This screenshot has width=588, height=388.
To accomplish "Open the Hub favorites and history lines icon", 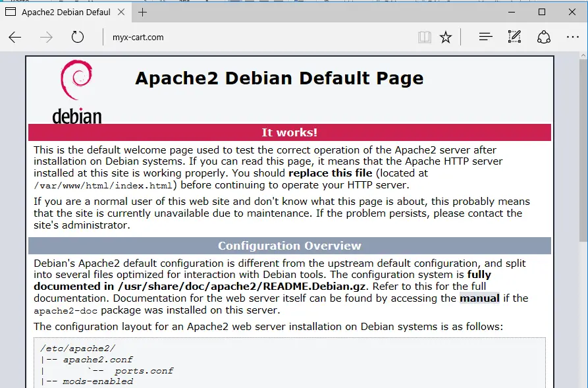I will pyautogui.click(x=486, y=37).
